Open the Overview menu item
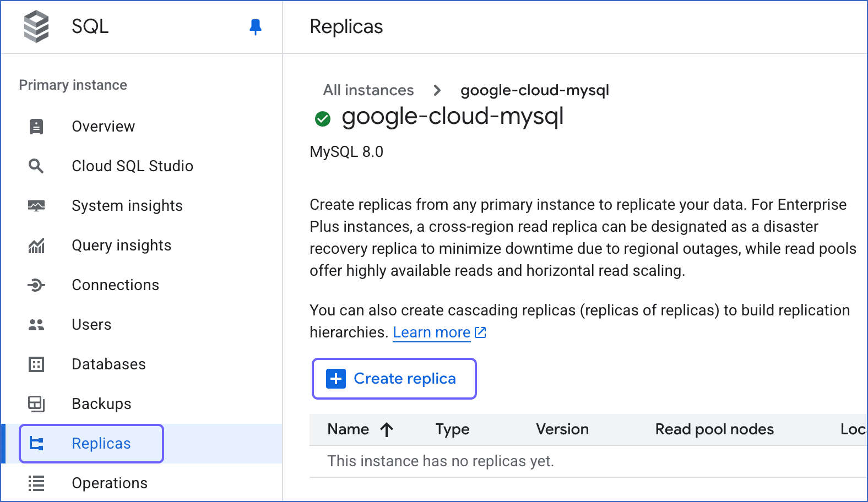The image size is (868, 502). 142,127
